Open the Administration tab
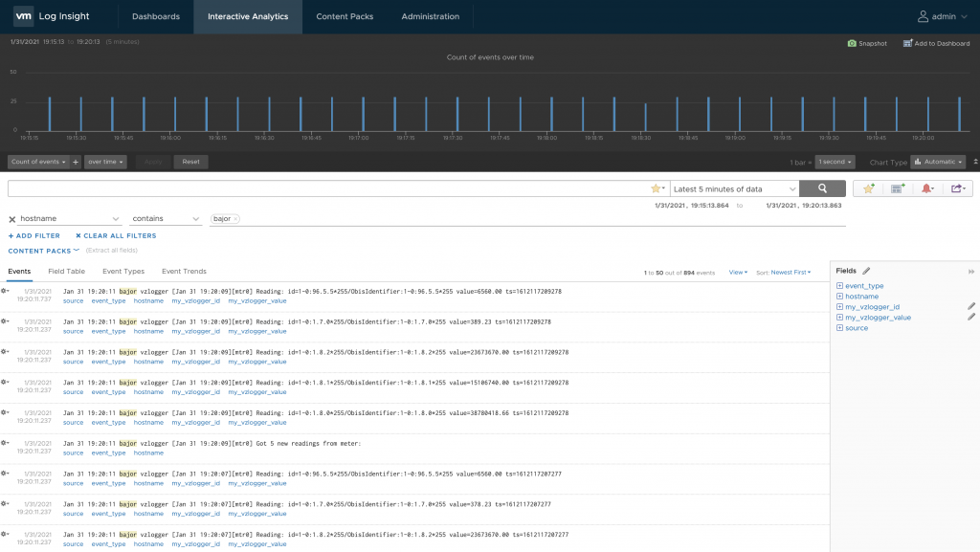Image resolution: width=980 pixels, height=552 pixels. (430, 16)
